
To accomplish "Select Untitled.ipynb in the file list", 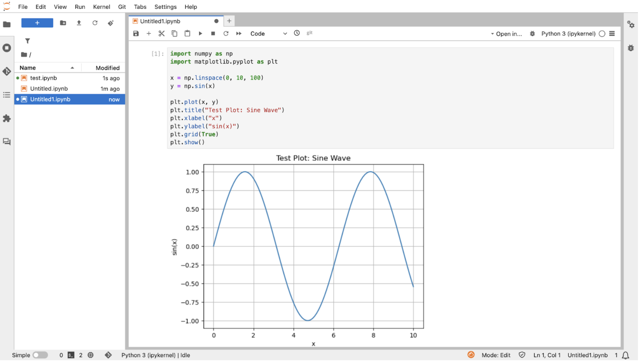I will 70,89.
